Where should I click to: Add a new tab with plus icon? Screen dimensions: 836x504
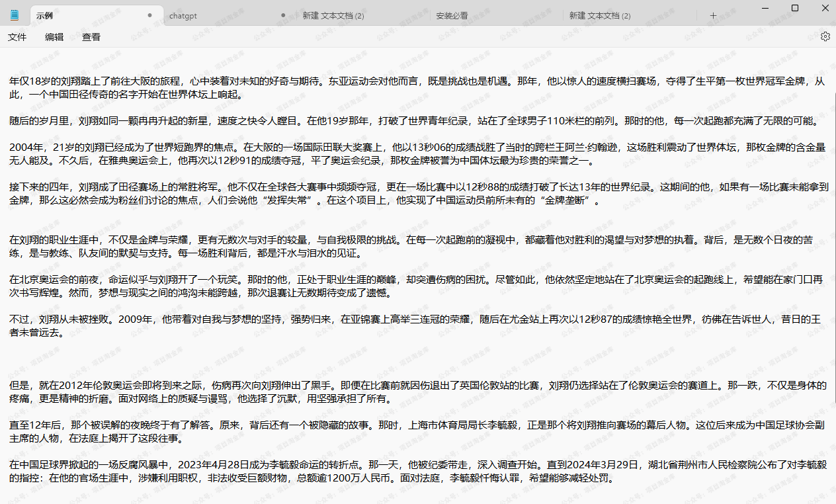713,15
